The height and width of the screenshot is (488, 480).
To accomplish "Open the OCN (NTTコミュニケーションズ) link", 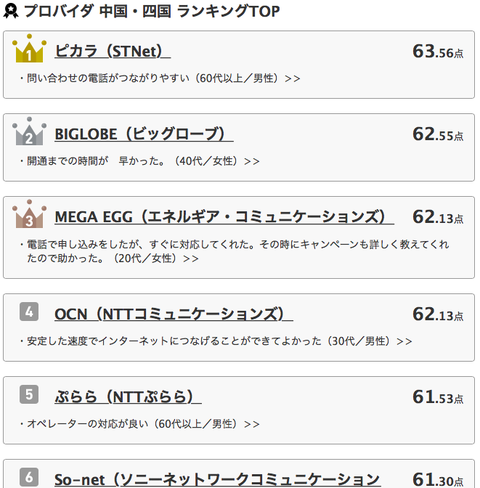I will click(x=174, y=314).
